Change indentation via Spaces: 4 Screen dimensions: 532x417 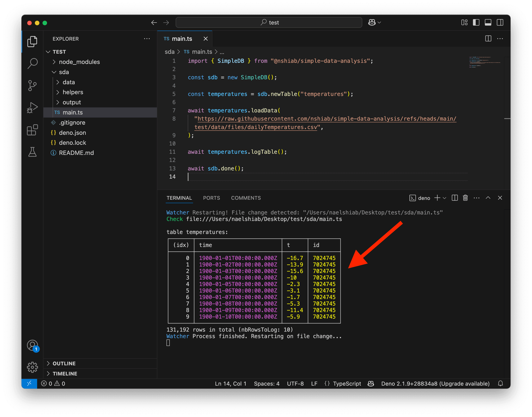click(x=267, y=383)
